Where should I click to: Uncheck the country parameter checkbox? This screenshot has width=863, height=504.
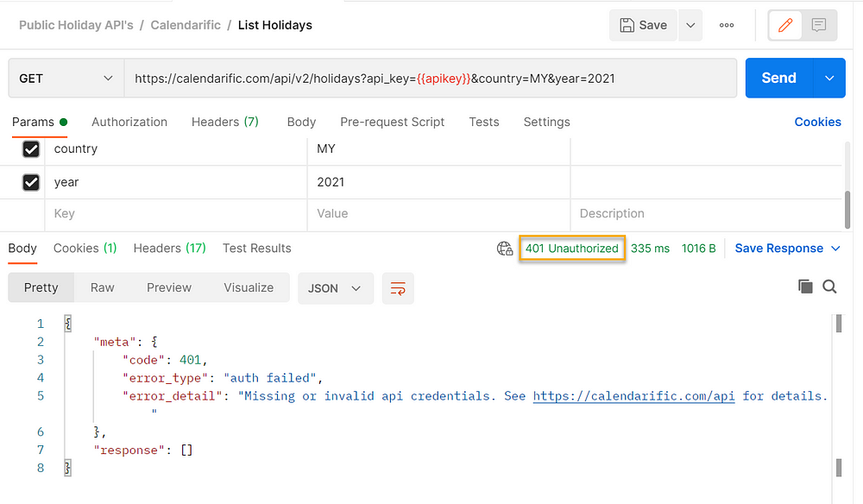pos(31,149)
